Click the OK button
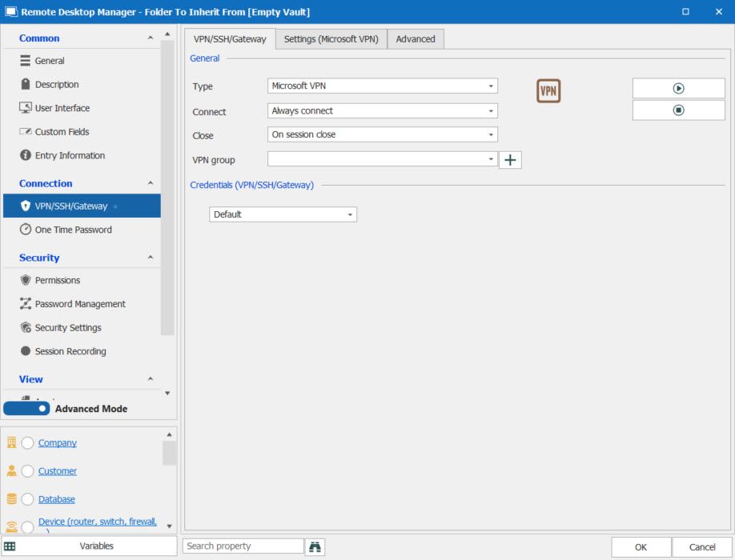The width and height of the screenshot is (735, 560). point(641,547)
